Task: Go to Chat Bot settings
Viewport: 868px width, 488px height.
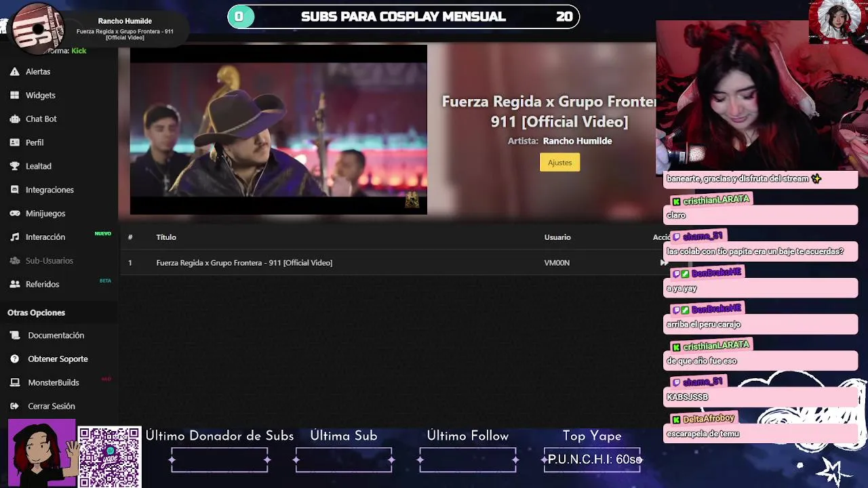Action: coord(41,119)
